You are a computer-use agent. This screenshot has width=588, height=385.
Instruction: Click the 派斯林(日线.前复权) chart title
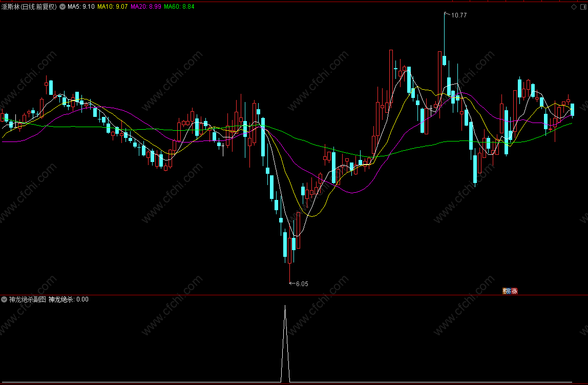pyautogui.click(x=29, y=7)
